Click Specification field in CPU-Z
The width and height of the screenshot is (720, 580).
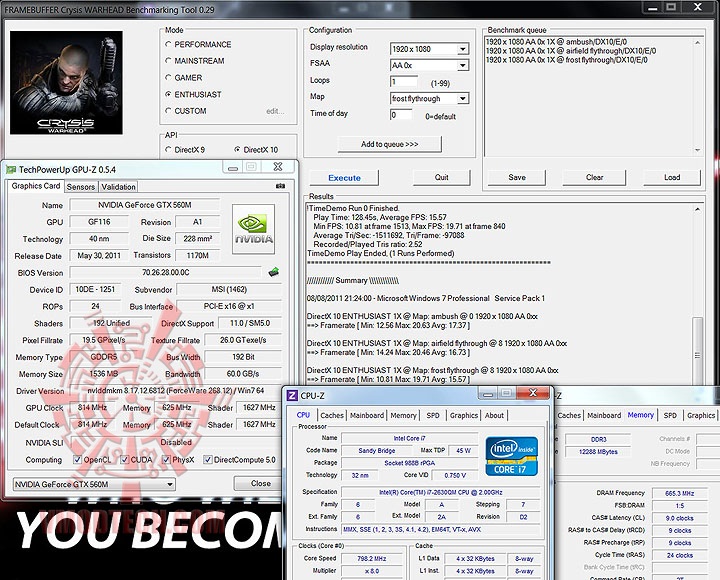pos(441,492)
